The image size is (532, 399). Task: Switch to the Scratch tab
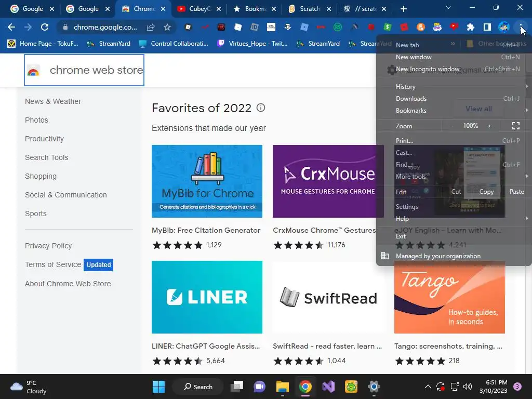click(x=310, y=9)
